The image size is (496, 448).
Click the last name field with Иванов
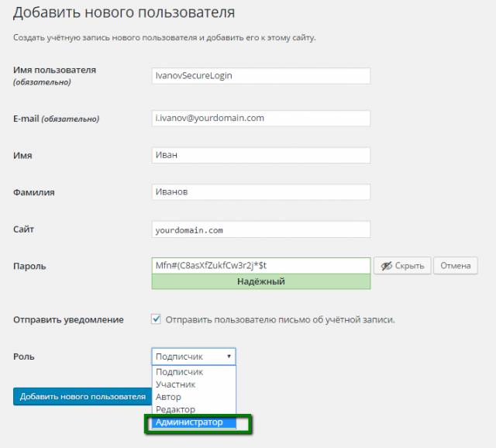pyautogui.click(x=261, y=191)
